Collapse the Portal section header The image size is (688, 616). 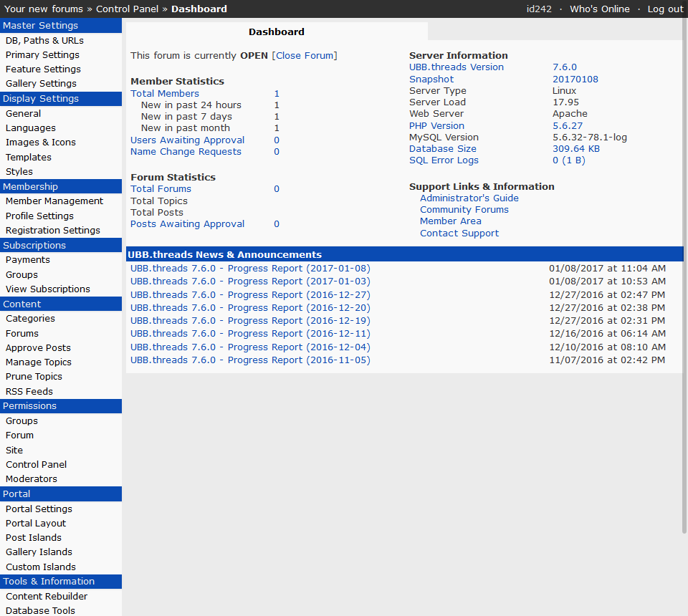click(x=61, y=494)
